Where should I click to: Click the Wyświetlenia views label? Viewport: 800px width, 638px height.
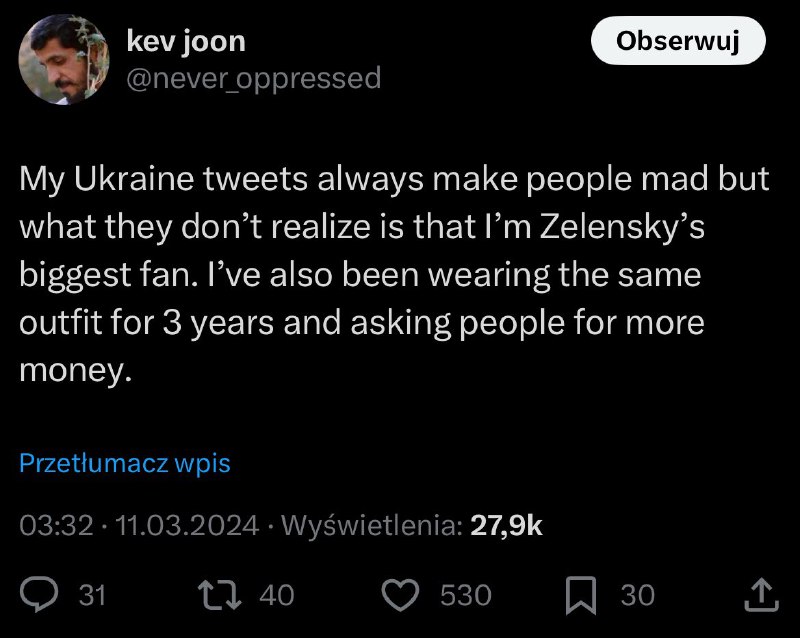pyautogui.click(x=372, y=525)
